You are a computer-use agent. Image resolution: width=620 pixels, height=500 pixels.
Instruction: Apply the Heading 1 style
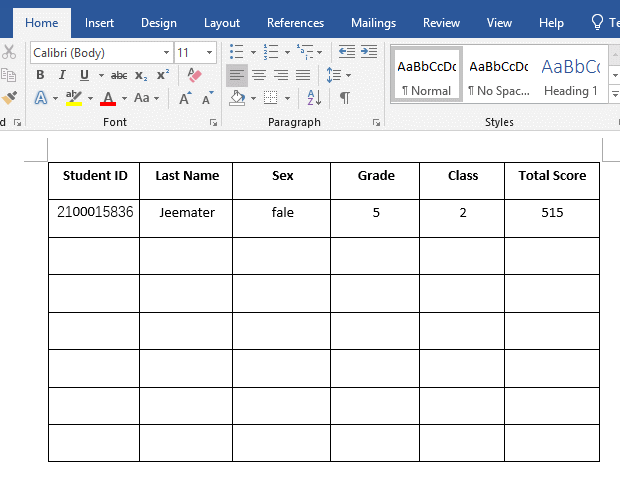(x=571, y=75)
